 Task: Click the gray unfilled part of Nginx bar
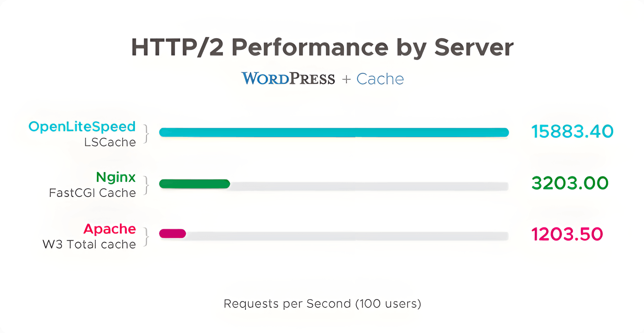(369, 186)
